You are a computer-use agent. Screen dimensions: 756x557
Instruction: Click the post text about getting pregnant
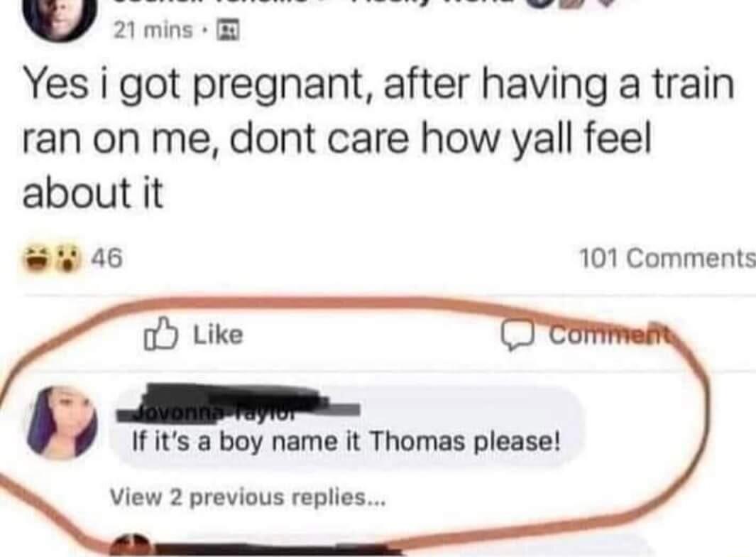point(378,139)
